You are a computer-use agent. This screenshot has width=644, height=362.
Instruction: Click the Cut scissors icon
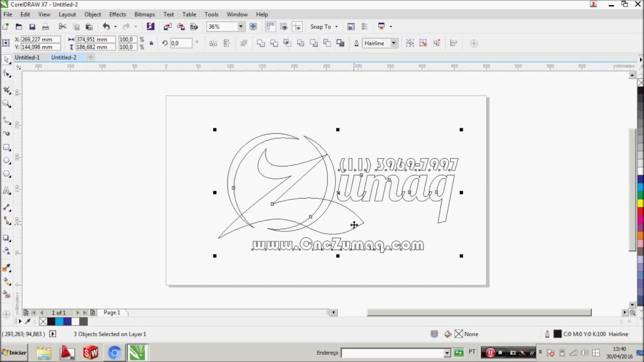(x=62, y=27)
